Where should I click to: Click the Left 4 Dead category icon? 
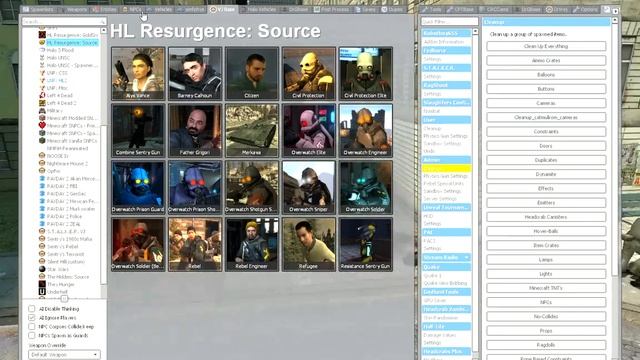pyautogui.click(x=42, y=95)
